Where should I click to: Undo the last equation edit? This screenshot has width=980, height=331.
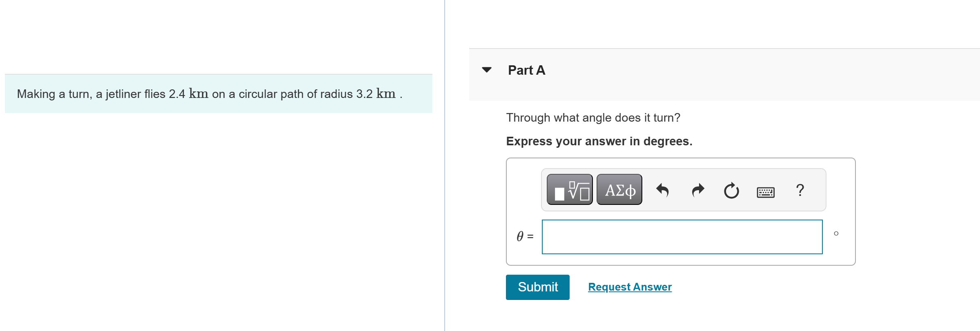click(x=662, y=190)
